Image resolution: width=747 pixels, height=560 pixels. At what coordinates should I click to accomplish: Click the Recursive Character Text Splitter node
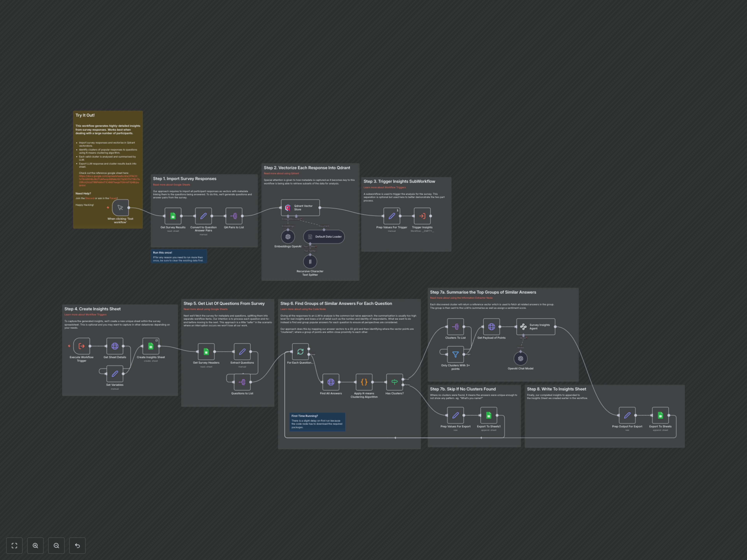point(310,262)
